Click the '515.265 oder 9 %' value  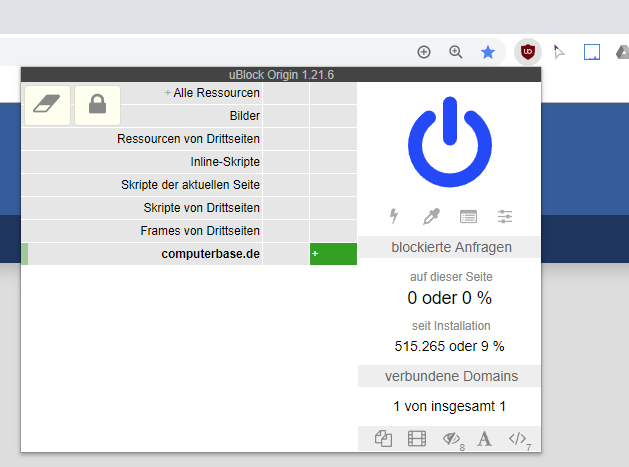pyautogui.click(x=449, y=346)
